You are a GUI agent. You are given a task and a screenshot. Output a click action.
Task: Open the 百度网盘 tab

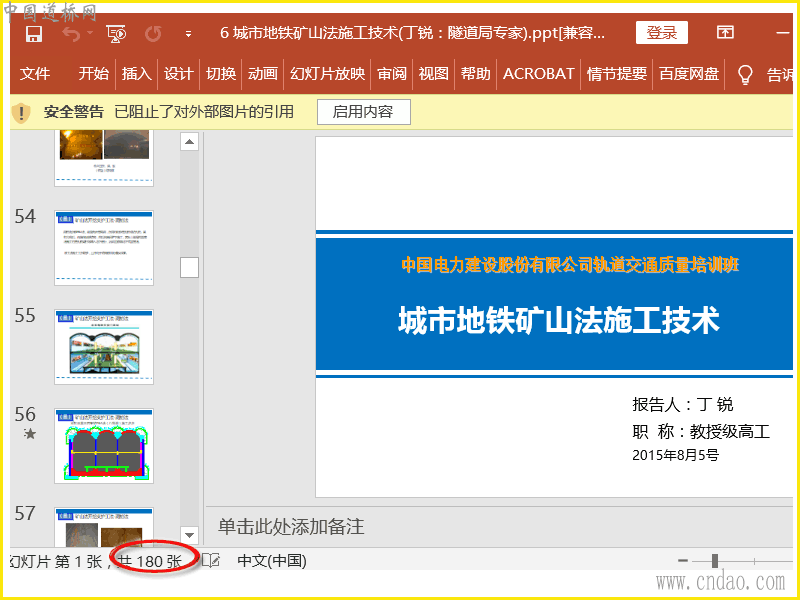689,74
